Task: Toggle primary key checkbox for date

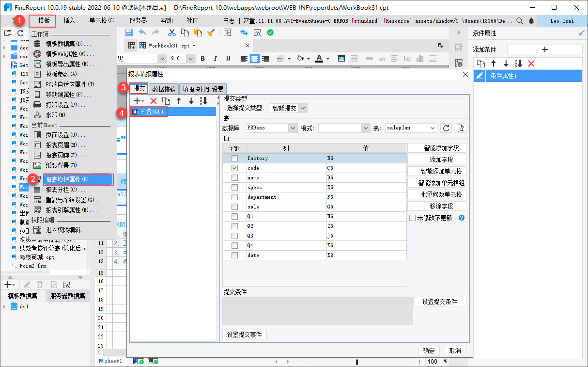Action: coord(235,255)
